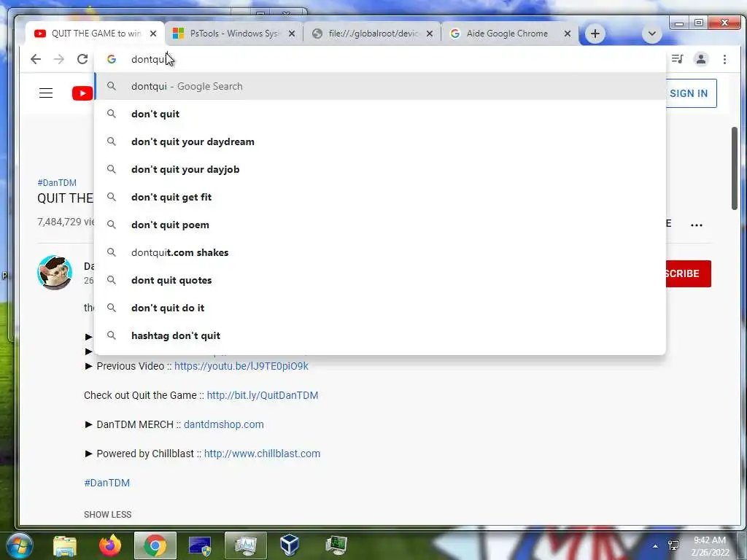Open VirtualBox cube taskbar icon
747x560 pixels.
tap(290, 545)
